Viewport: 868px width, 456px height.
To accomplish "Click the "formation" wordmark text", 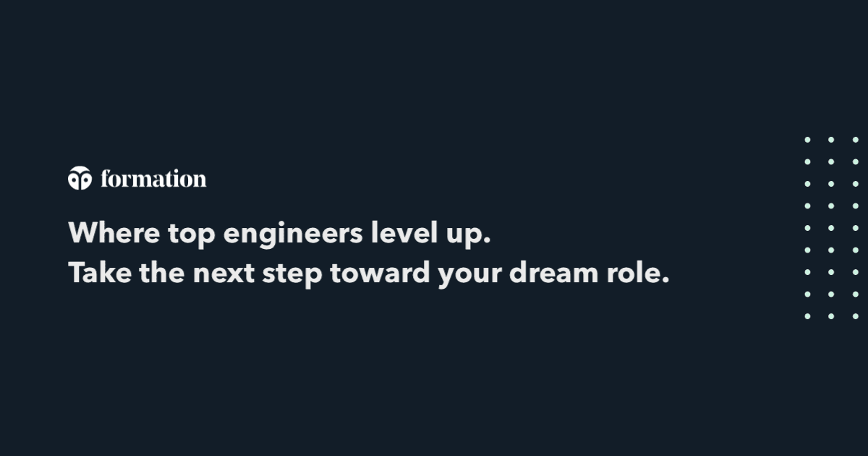I will (x=153, y=178).
